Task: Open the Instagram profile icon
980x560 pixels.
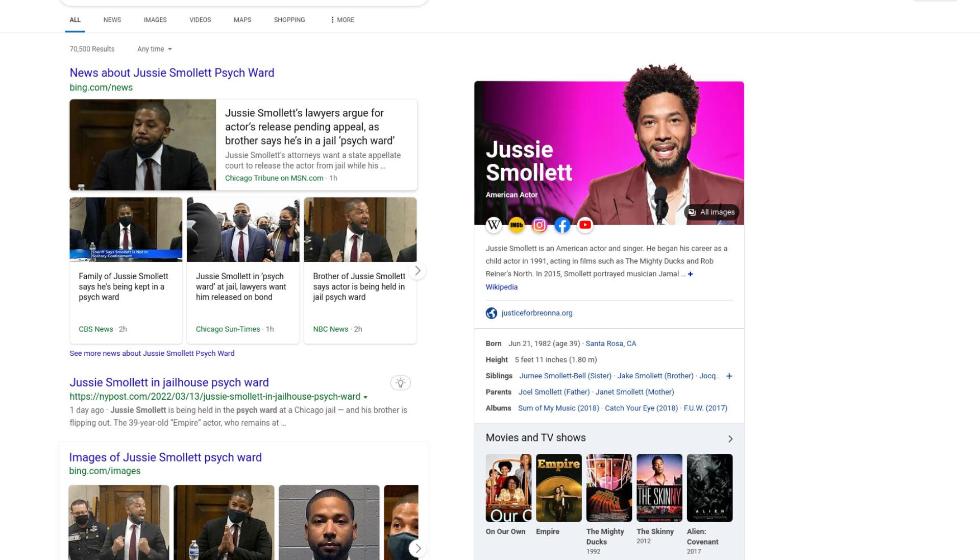Action: click(540, 225)
